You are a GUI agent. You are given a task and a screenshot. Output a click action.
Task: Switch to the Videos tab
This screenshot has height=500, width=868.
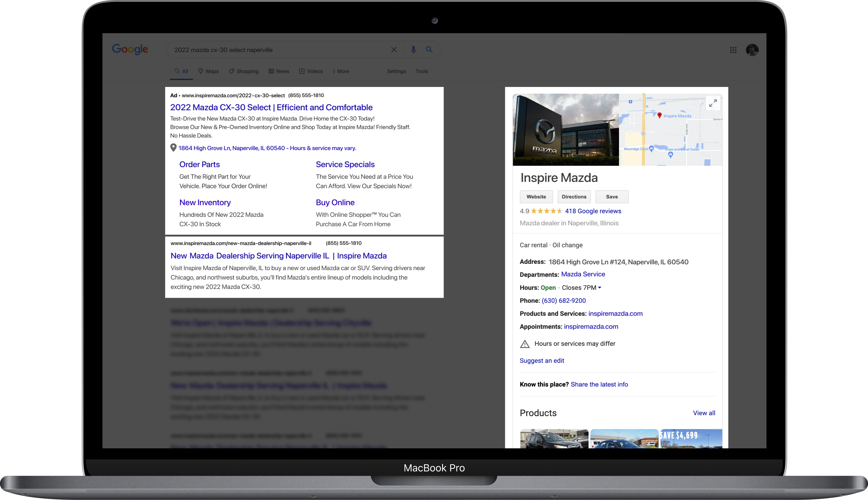(311, 71)
